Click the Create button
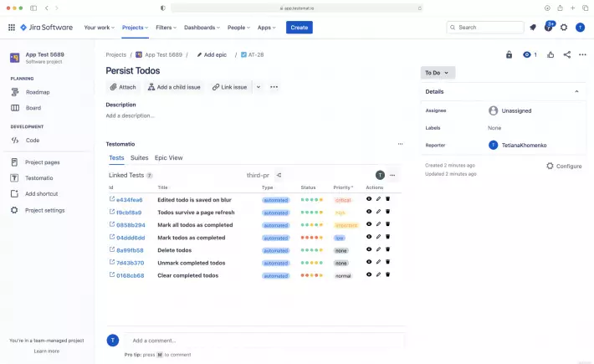 (299, 27)
